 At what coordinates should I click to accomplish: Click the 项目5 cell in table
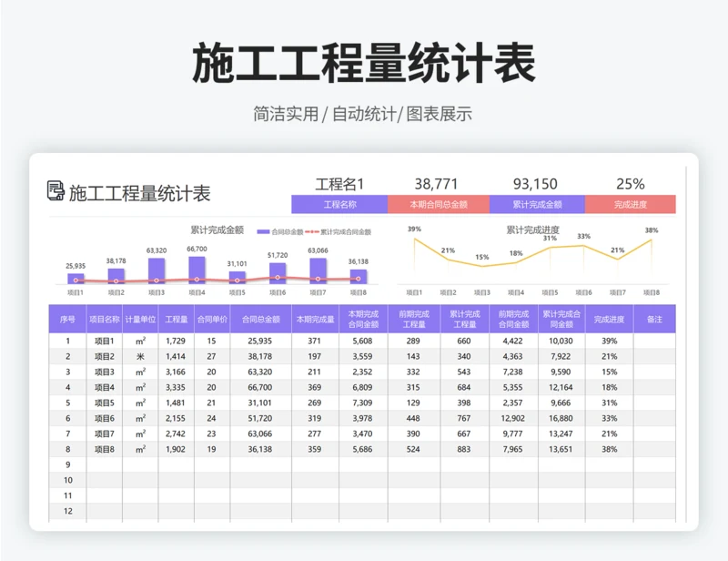tap(105, 403)
